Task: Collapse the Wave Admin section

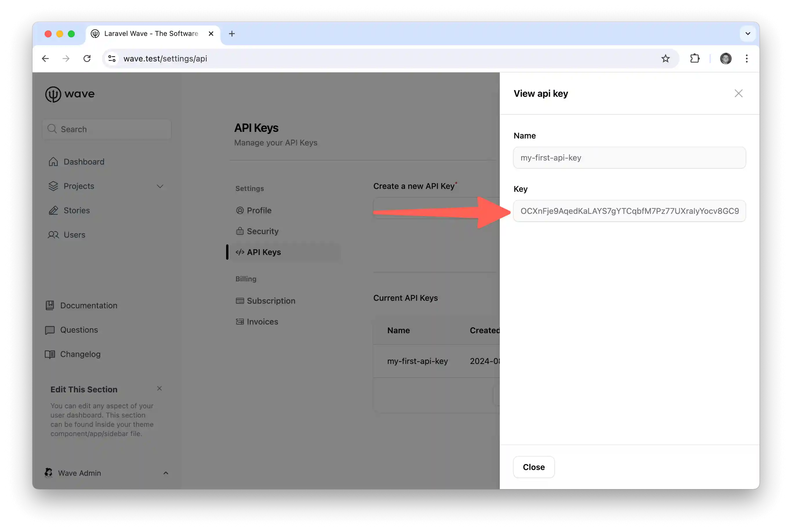Action: pos(166,473)
